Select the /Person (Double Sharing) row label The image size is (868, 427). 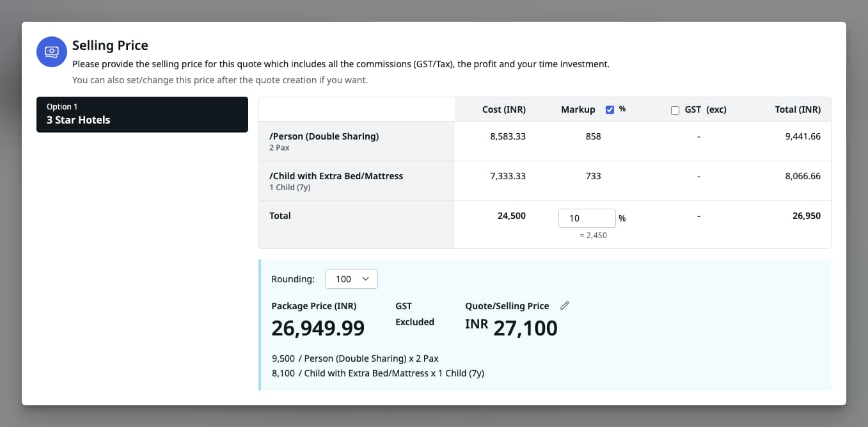[x=324, y=136]
